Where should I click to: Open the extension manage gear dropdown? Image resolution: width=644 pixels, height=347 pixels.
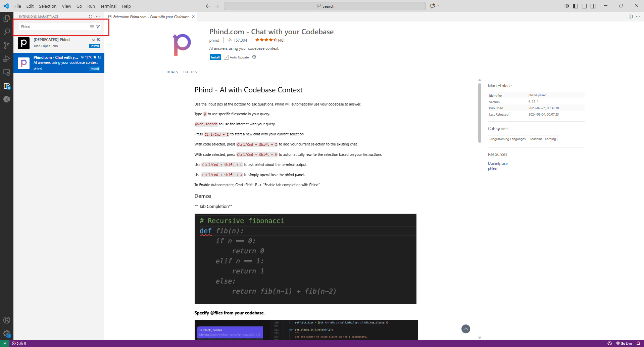pyautogui.click(x=254, y=57)
